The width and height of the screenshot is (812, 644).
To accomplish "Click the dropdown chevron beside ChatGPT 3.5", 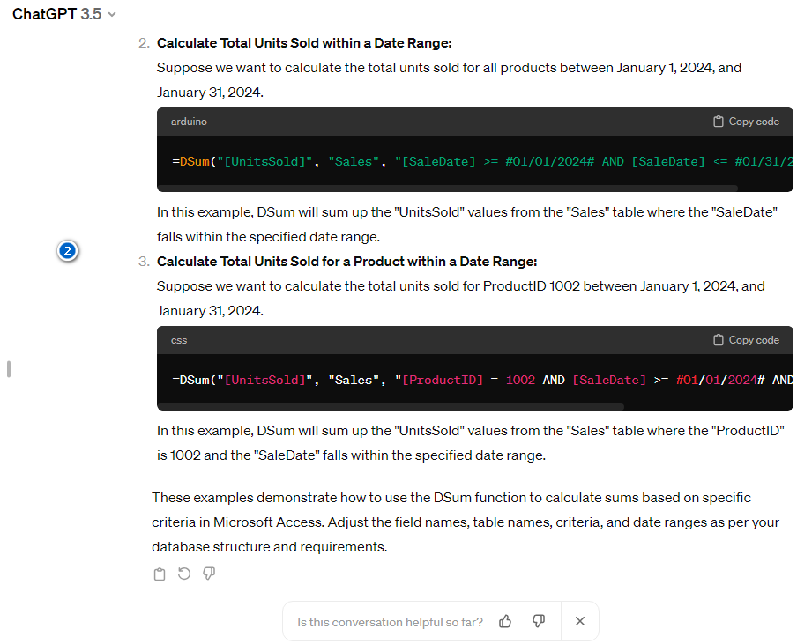I will [112, 14].
